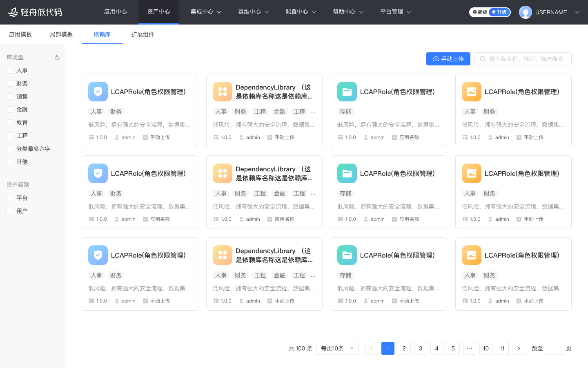Click the 存储 tag in top teal card

[x=345, y=112]
